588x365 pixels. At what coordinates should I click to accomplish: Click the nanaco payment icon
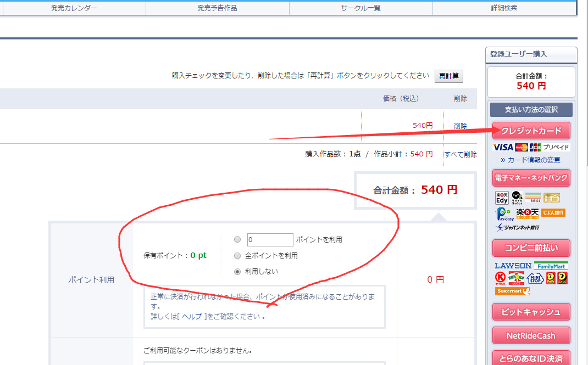(x=532, y=198)
